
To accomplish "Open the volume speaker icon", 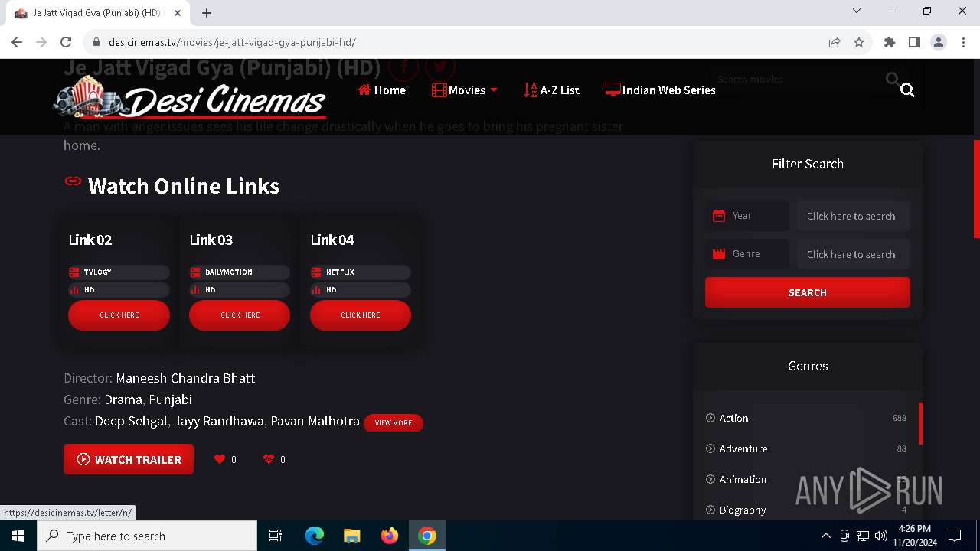I will (881, 536).
